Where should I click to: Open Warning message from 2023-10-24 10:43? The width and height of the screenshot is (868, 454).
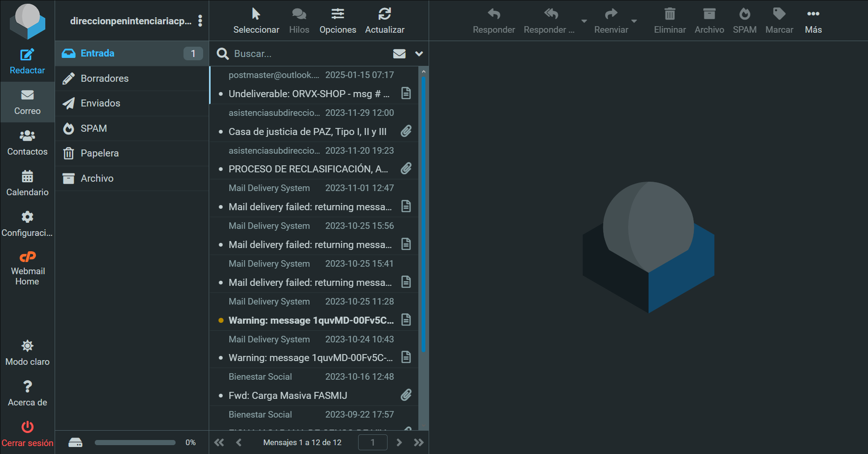pyautogui.click(x=311, y=358)
